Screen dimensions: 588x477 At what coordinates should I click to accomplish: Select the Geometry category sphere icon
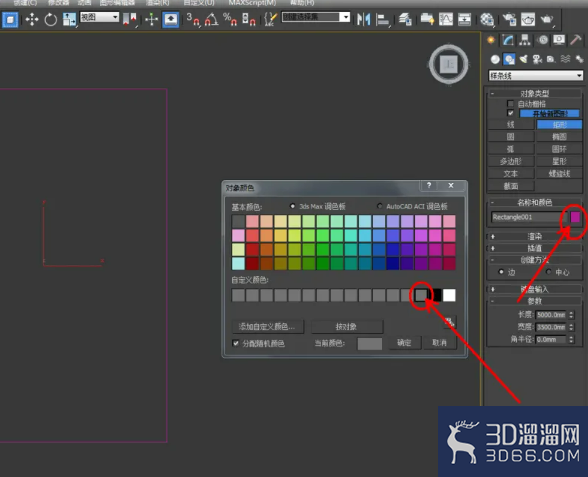[495, 59]
